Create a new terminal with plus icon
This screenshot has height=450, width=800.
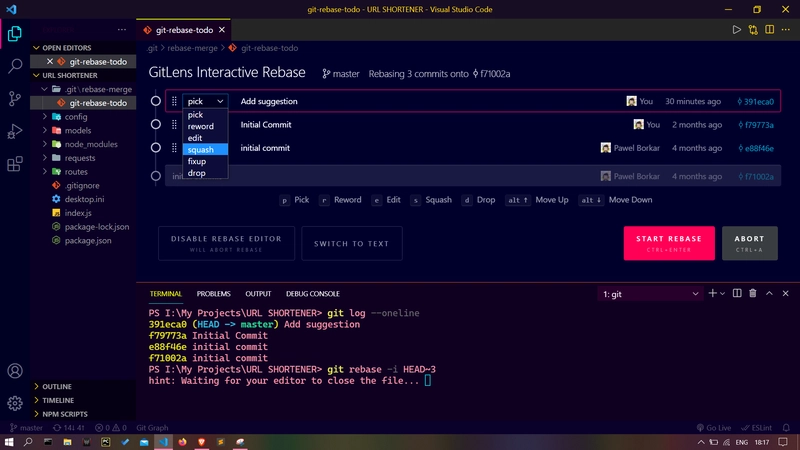coord(712,293)
